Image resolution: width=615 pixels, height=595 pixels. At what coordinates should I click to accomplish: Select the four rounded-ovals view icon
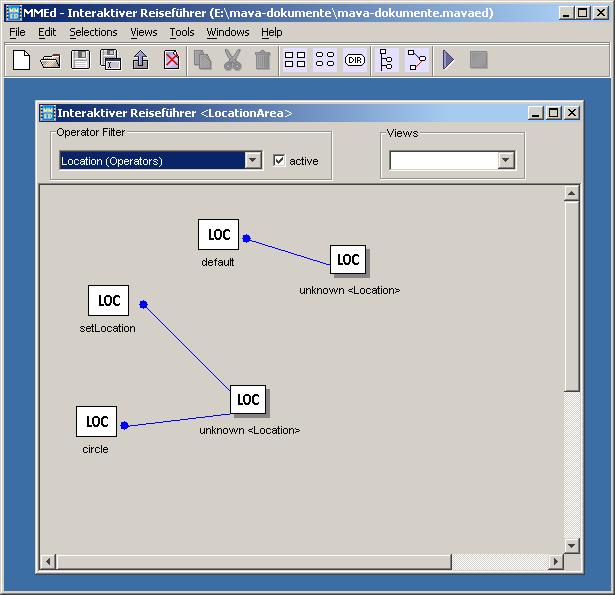[325, 60]
